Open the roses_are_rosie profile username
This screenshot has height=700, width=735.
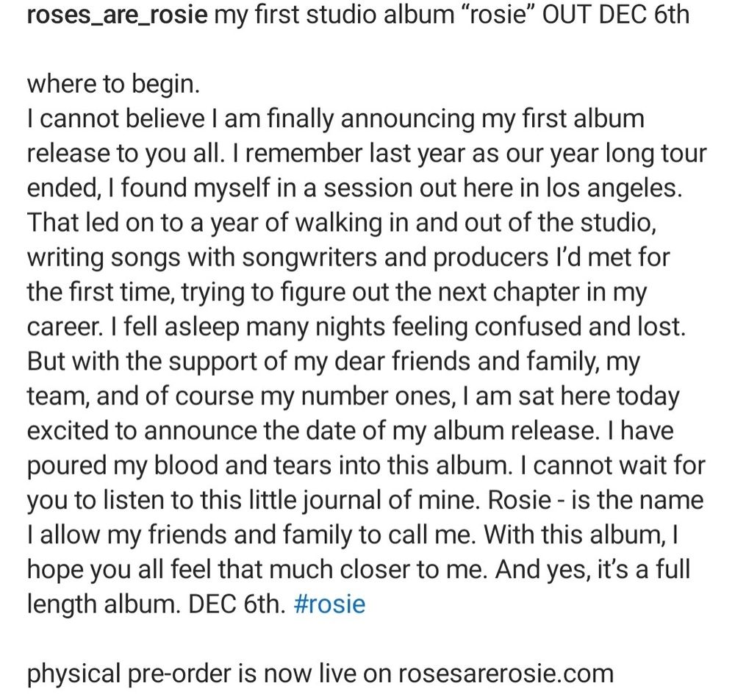[x=117, y=15]
